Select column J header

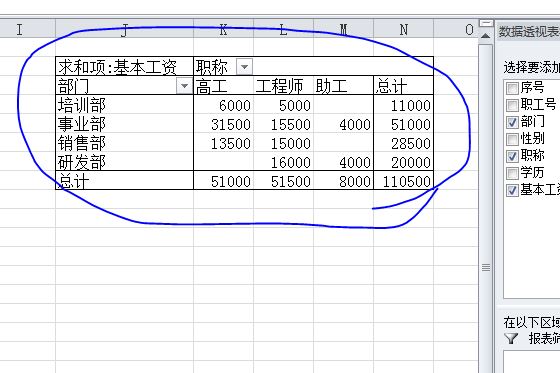pyautogui.click(x=124, y=30)
